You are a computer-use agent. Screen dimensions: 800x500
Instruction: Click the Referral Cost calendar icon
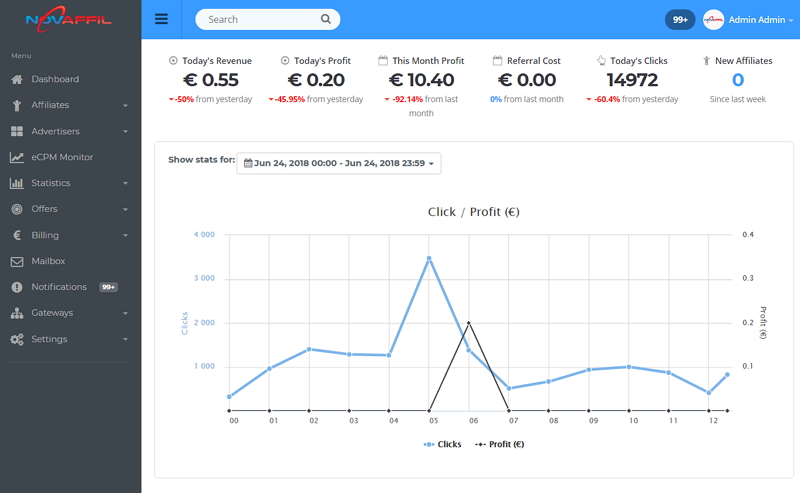497,61
